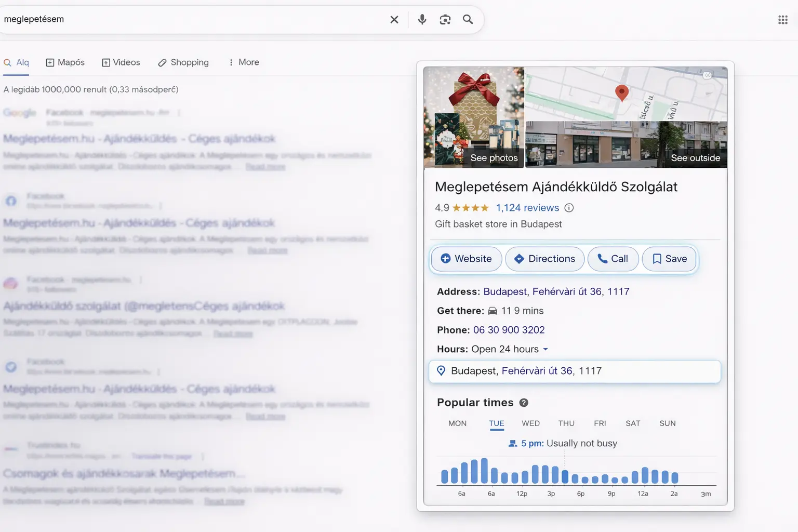The height and width of the screenshot is (532, 798).
Task: Click the Directions button
Action: pos(544,259)
